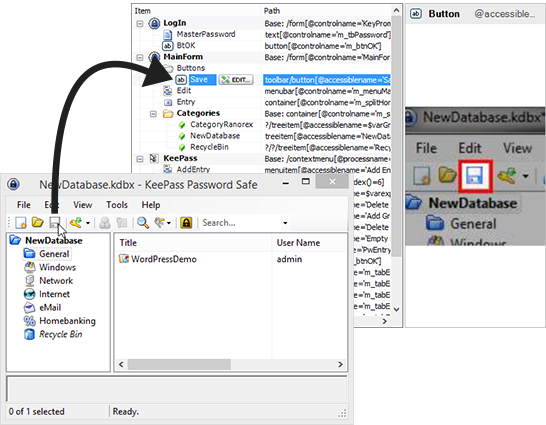
Task: Click the Ready. status bar text
Action: tap(126, 411)
